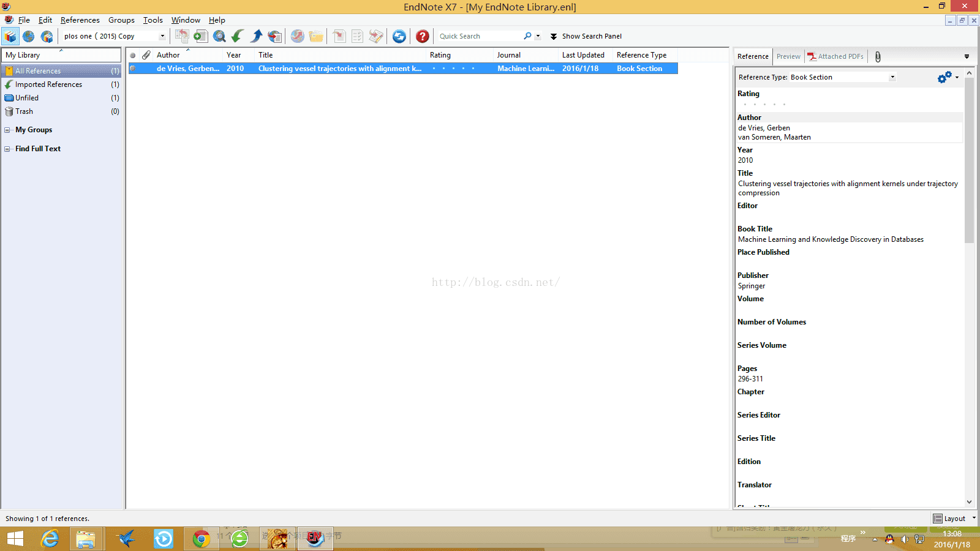Sort by the Title column header
Viewport: 980px width, 551px height.
[x=340, y=55]
